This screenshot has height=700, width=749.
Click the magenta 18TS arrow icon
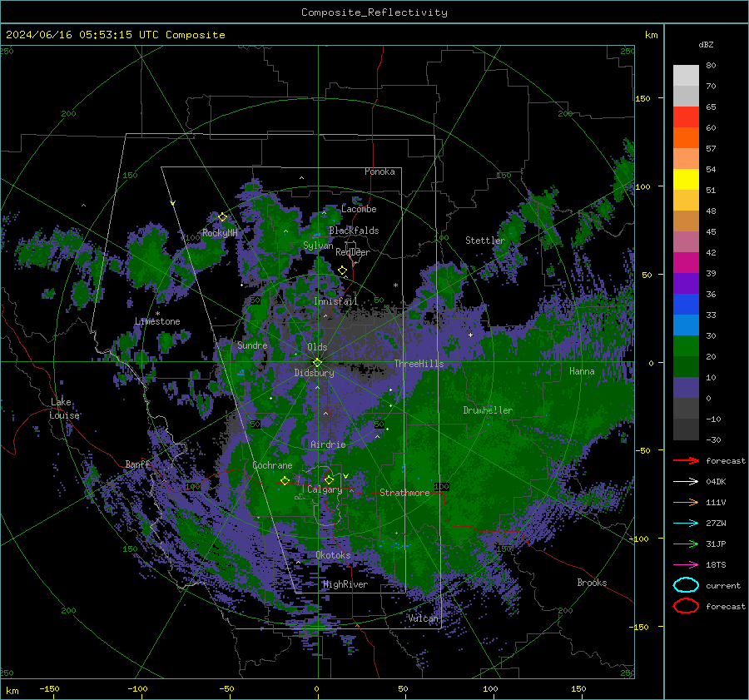(x=686, y=565)
